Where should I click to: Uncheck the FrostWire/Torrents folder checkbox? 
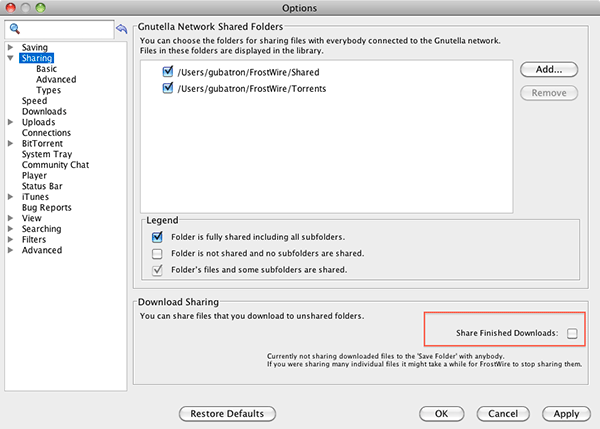[x=168, y=88]
